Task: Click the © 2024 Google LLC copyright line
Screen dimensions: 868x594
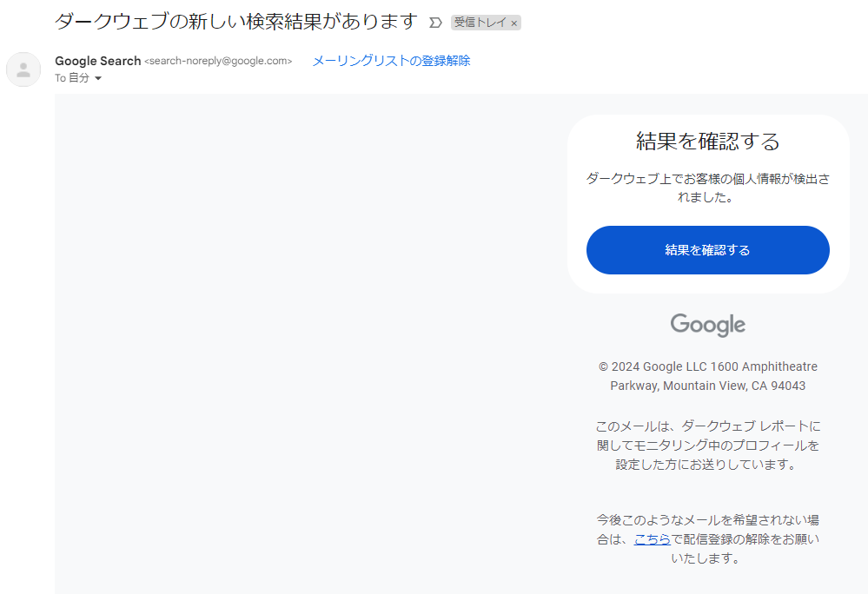Action: pos(707,366)
